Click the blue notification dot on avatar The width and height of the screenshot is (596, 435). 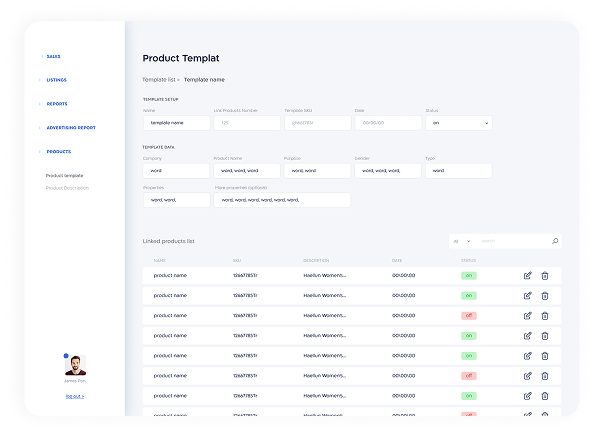coord(66,356)
